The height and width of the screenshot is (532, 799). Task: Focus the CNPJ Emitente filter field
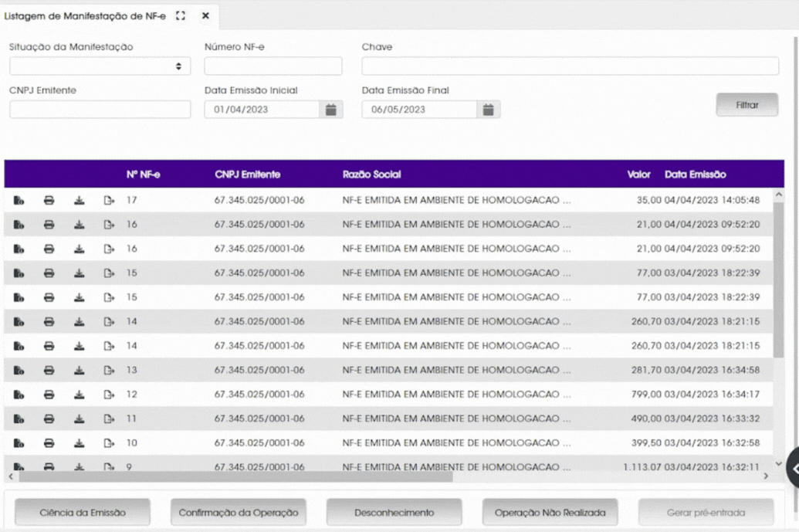(x=100, y=110)
